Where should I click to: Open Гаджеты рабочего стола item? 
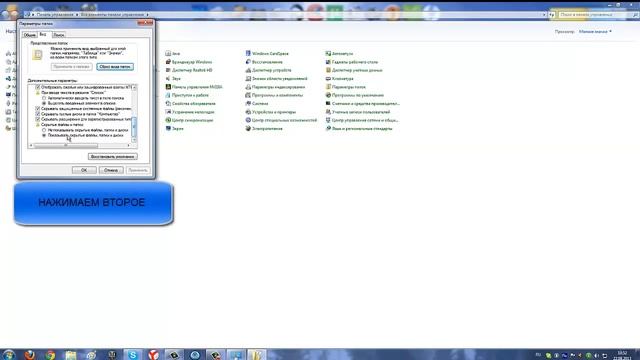click(x=351, y=62)
